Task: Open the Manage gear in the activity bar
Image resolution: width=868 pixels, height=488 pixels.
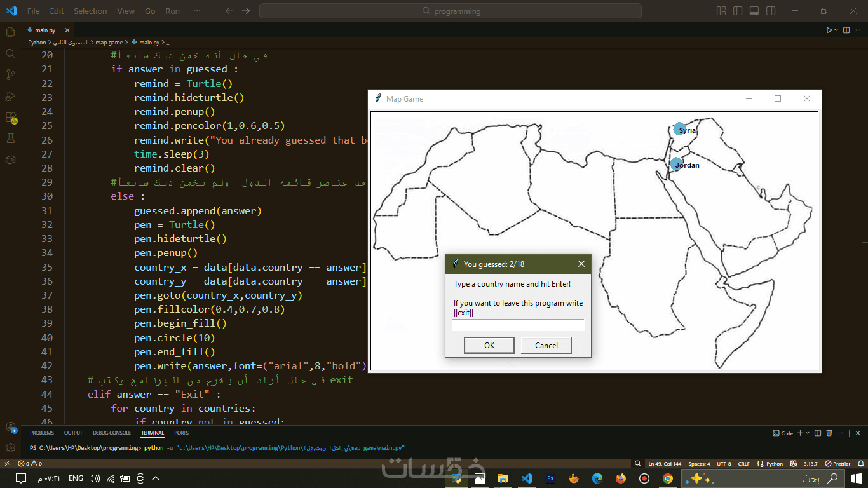Action: point(10,448)
